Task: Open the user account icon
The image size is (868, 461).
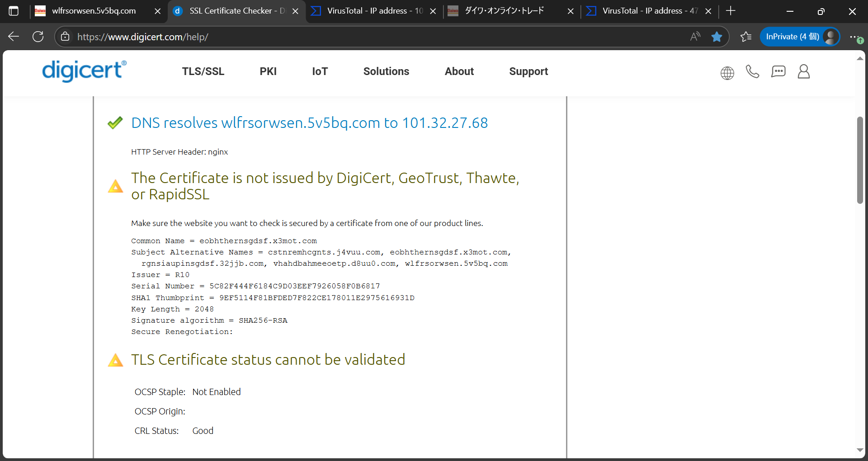Action: point(804,71)
